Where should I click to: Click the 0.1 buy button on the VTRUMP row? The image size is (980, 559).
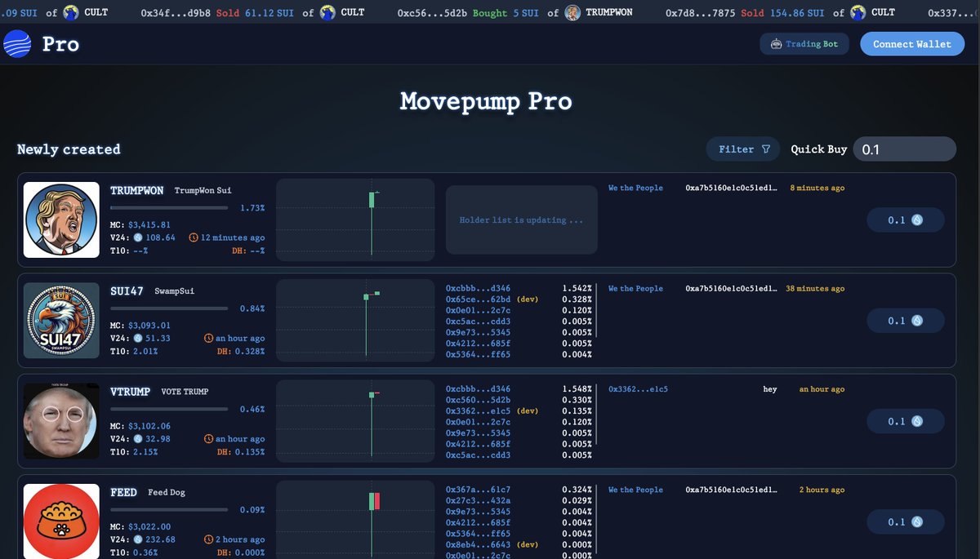click(905, 421)
